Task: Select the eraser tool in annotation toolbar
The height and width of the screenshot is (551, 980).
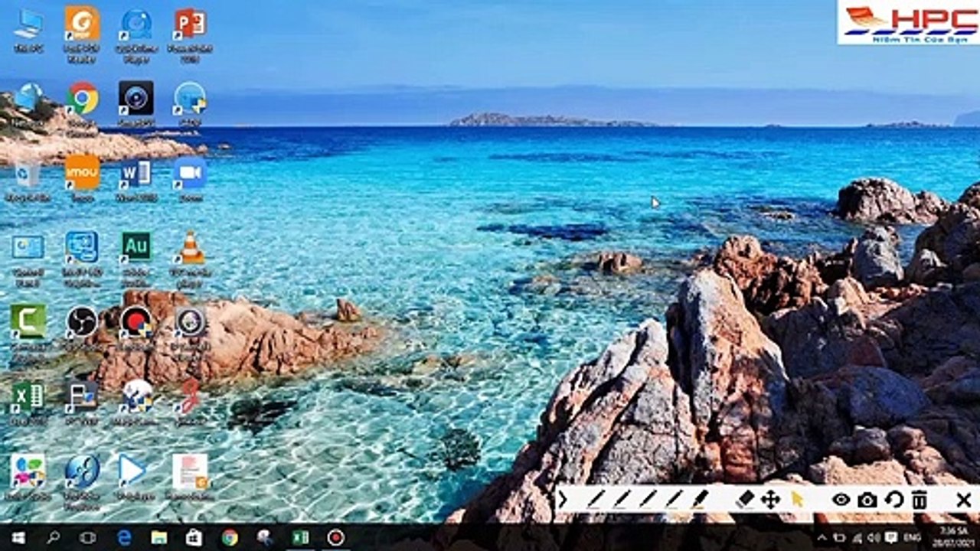Action: click(x=744, y=500)
